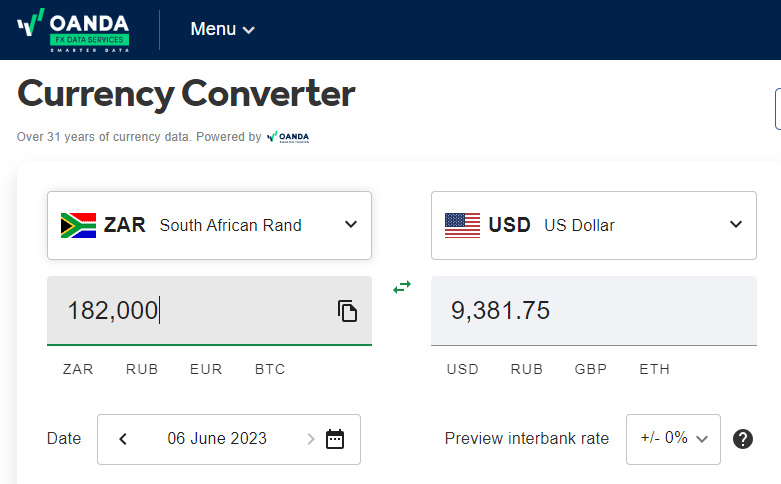Advance to next date with right arrow
The width and height of the screenshot is (781, 484).
click(x=310, y=439)
